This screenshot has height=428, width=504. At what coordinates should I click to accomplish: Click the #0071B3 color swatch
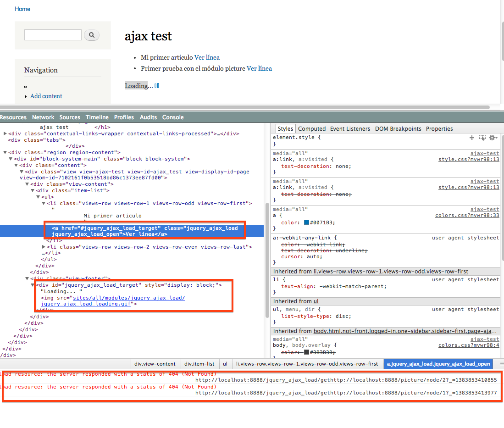click(307, 222)
